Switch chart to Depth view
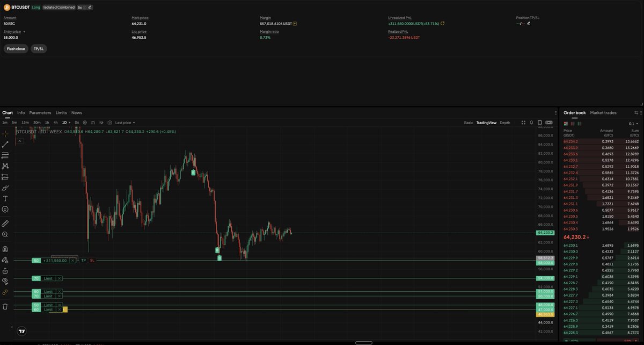The height and width of the screenshot is (345, 644). (505, 123)
